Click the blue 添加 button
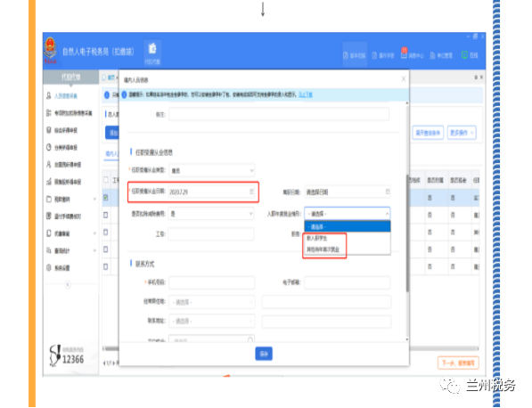532x408 pixels. pyautogui.click(x=112, y=133)
